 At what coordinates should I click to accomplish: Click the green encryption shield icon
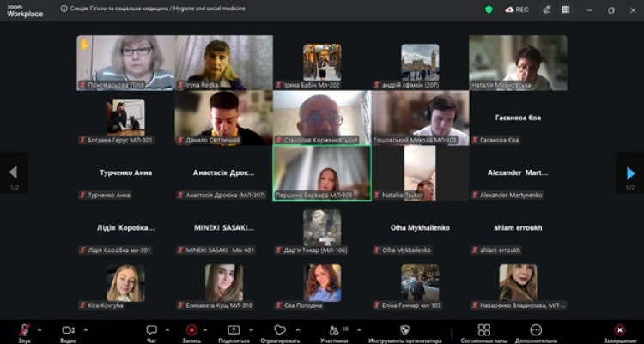[x=489, y=9]
